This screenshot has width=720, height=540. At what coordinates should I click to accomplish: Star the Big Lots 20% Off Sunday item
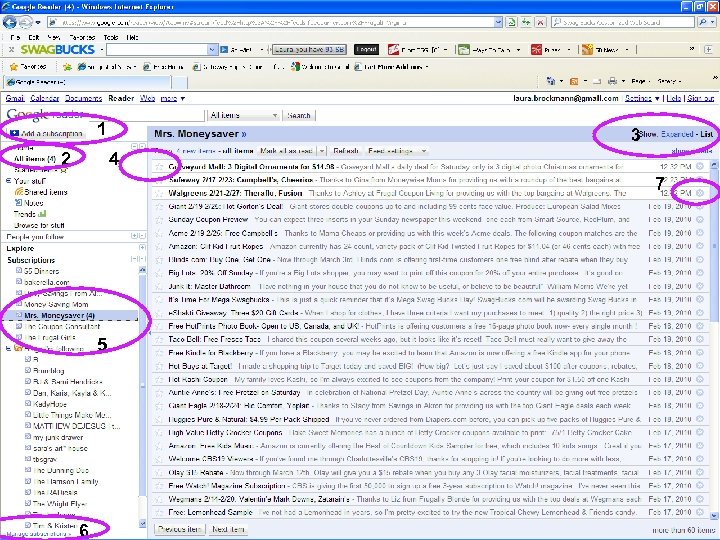point(159,273)
